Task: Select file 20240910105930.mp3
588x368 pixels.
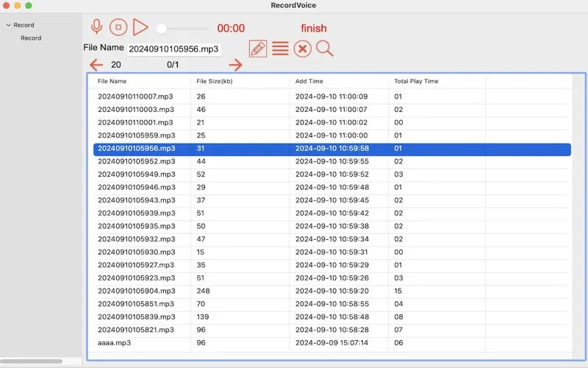Action: pos(137,252)
